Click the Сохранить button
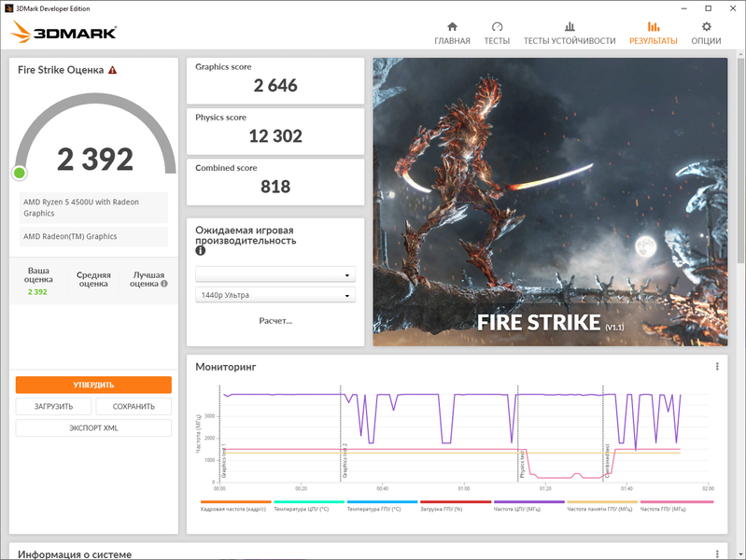Screen dimensions: 746x560 tap(134, 406)
